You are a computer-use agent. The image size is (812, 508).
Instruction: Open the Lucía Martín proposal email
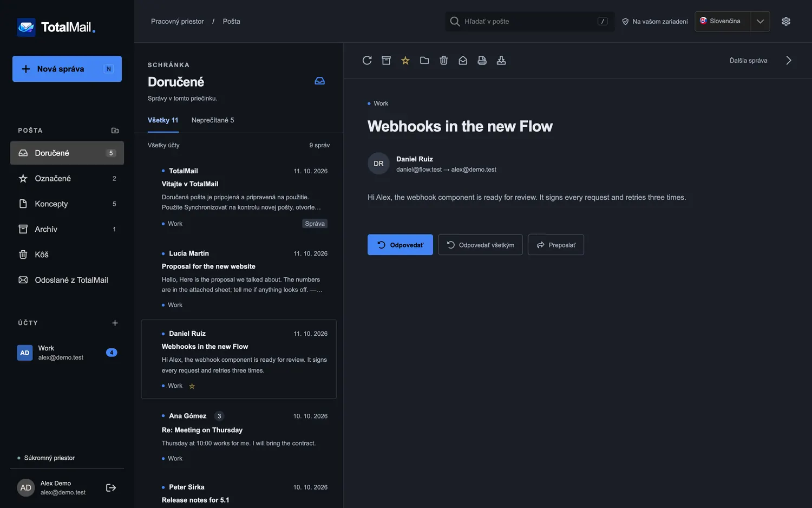(239, 279)
